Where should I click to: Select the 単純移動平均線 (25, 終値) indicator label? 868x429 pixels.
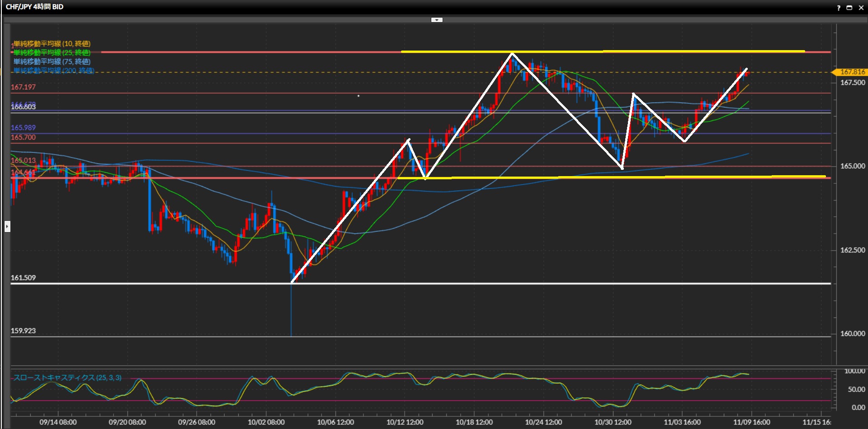pyautogui.click(x=52, y=53)
